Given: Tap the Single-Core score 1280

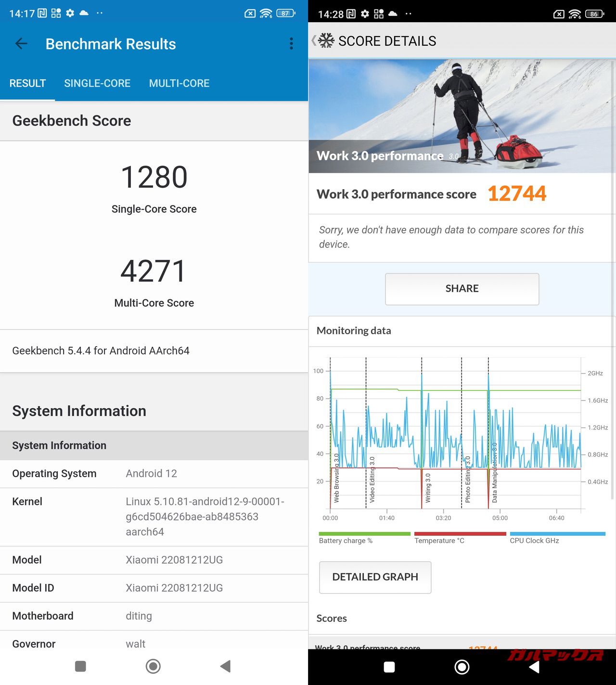Looking at the screenshot, I should click(154, 177).
